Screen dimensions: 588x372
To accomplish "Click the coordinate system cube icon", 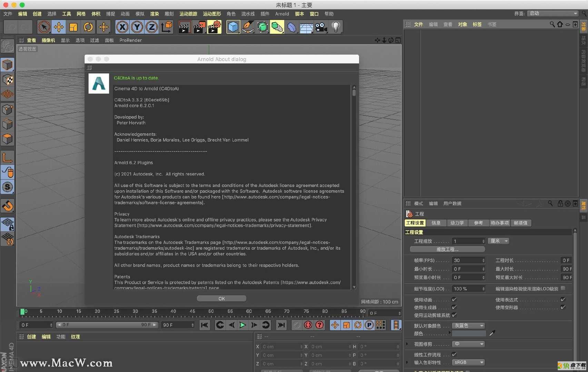I will point(167,27).
